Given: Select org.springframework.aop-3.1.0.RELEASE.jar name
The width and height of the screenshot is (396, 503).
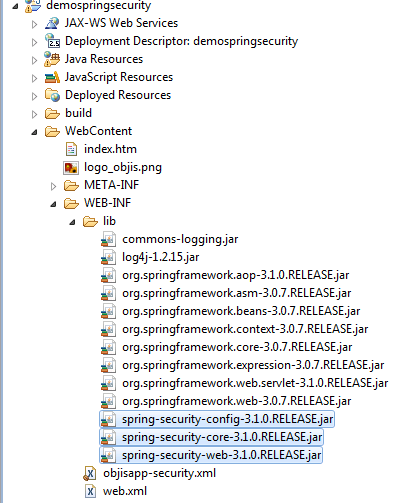Looking at the screenshot, I should coord(236,275).
